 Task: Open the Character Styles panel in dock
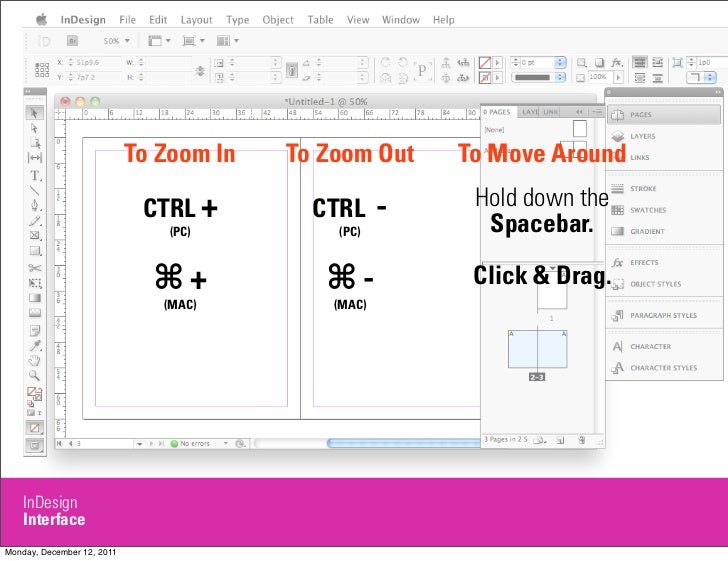pos(664,368)
